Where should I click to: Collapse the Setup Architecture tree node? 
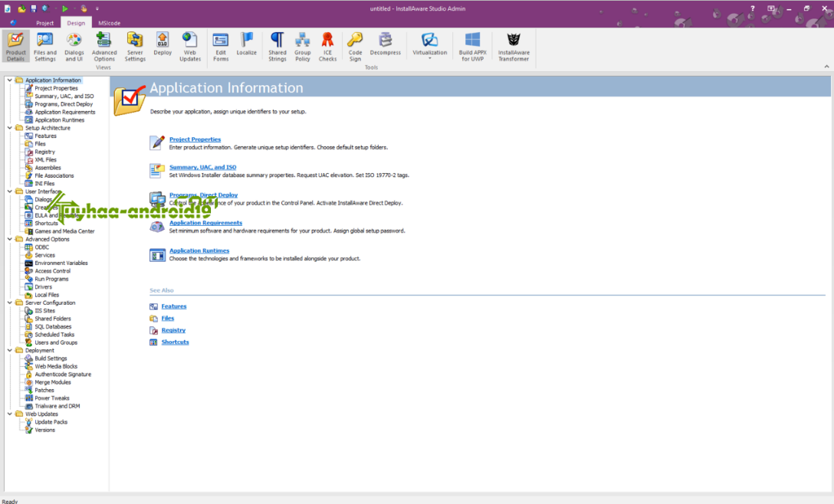click(9, 128)
